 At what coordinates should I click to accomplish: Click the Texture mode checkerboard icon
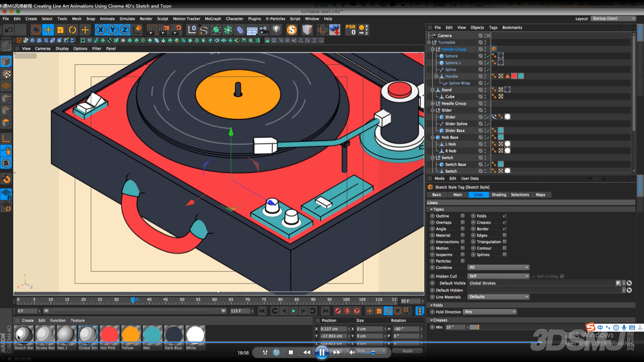click(6, 74)
